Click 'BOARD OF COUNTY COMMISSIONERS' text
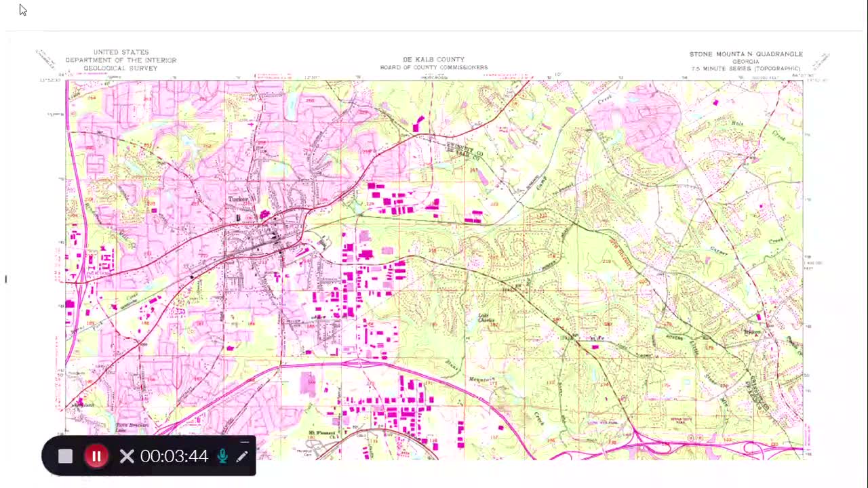This screenshot has width=868, height=488. click(x=434, y=68)
